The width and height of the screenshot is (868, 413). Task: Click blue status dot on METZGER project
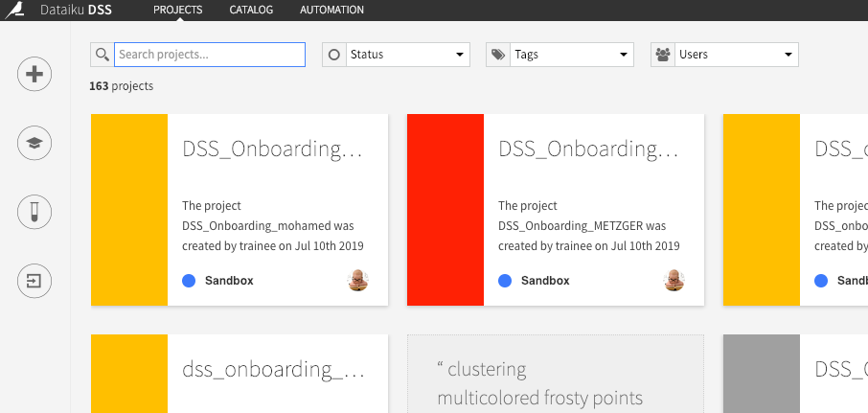[x=505, y=281]
